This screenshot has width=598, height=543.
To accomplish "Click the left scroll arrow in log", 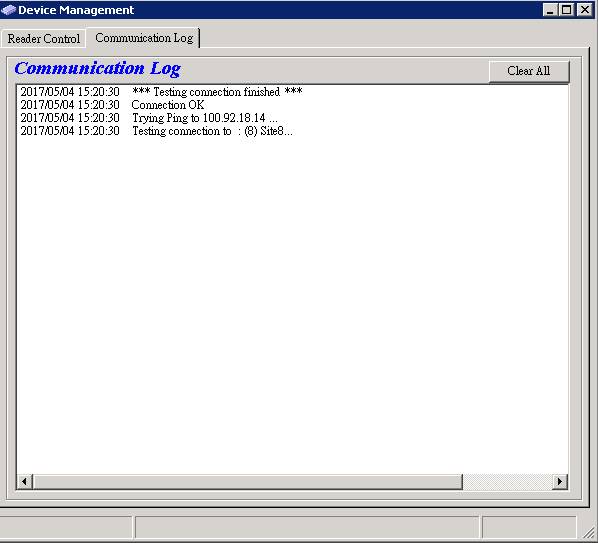I will 24,482.
